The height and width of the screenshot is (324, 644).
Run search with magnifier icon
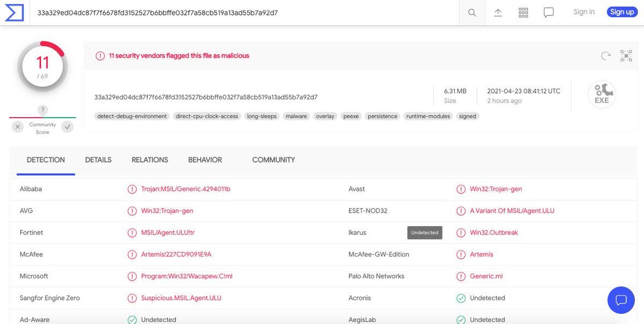coord(472,12)
